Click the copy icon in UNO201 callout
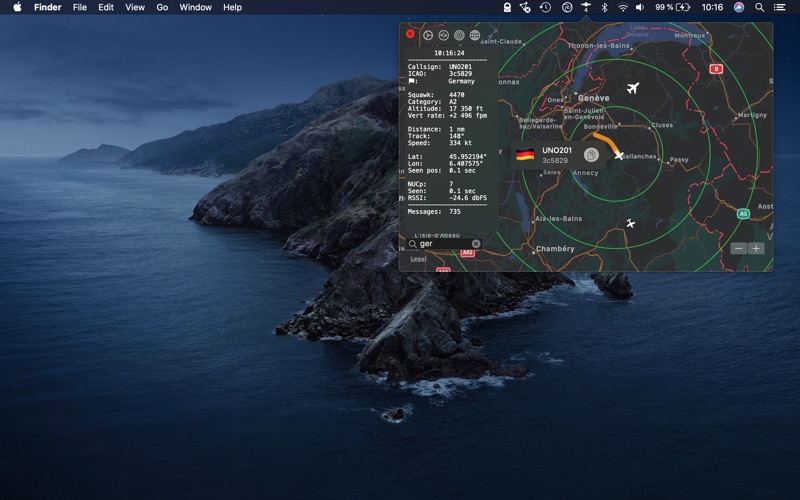800x500 pixels. (591, 155)
